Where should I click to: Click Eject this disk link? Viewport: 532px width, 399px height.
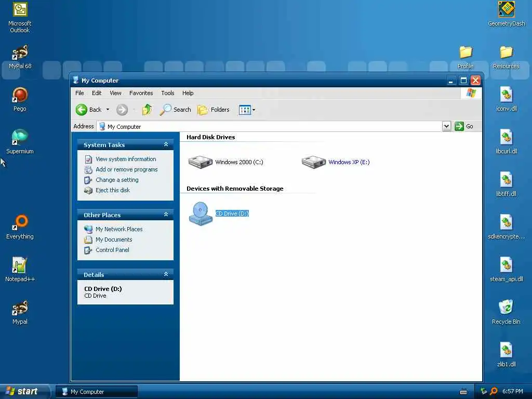[x=113, y=190]
